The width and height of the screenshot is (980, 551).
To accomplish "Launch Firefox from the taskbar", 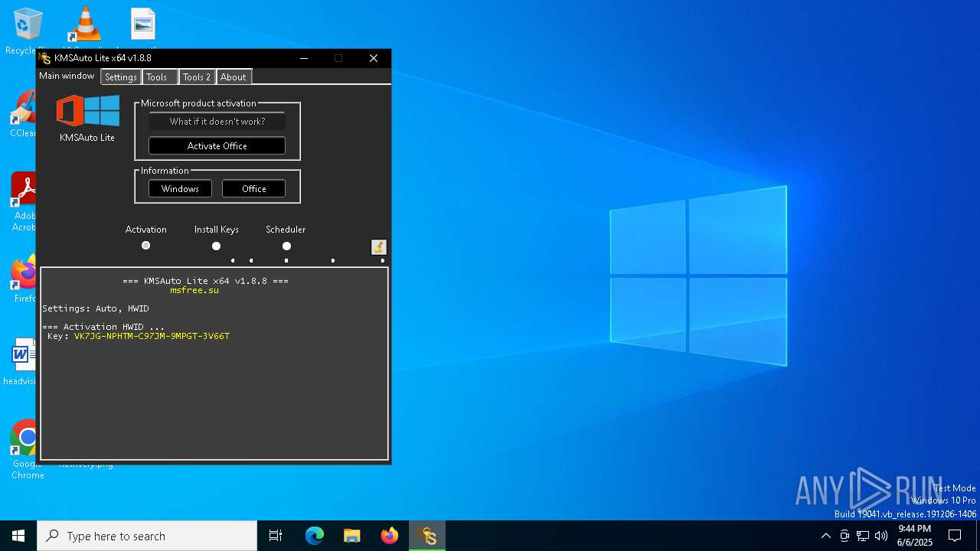I will click(390, 536).
